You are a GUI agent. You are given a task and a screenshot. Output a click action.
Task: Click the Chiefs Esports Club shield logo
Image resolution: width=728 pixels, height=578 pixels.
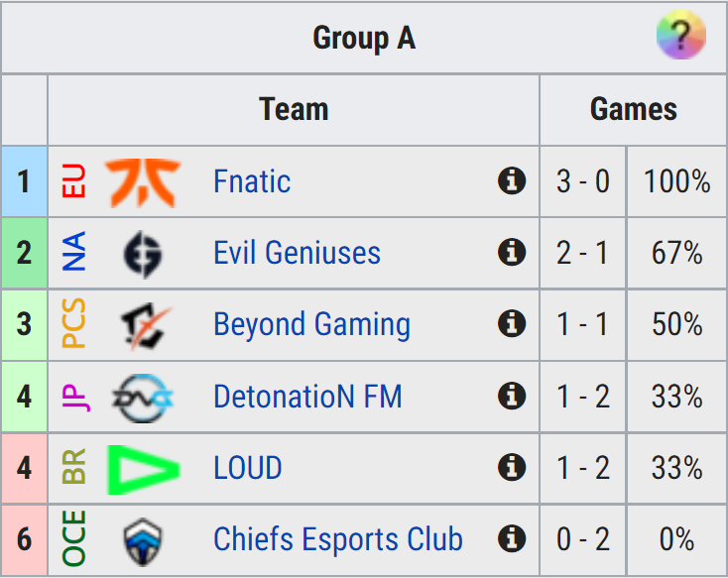pyautogui.click(x=143, y=541)
